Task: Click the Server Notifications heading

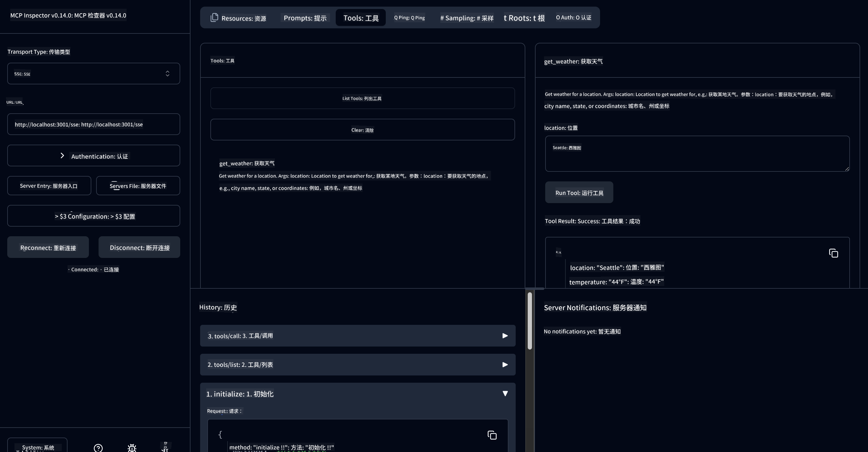Action: click(595, 307)
